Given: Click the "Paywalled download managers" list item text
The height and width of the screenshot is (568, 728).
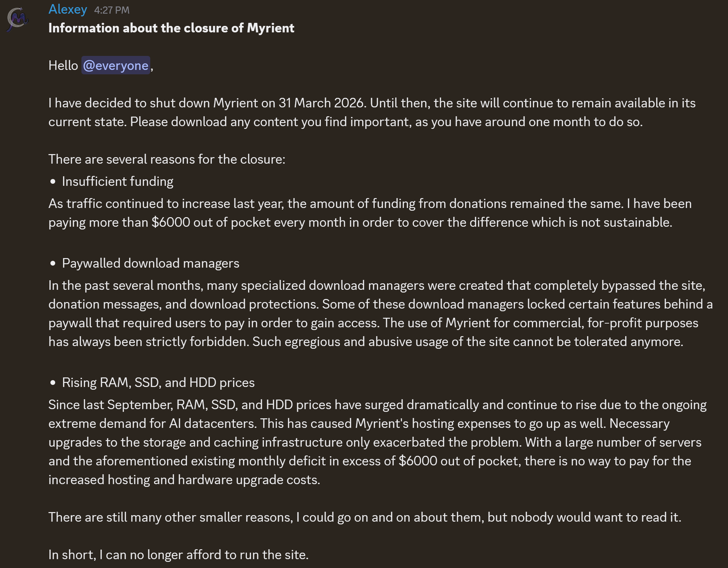Looking at the screenshot, I should pos(151,264).
